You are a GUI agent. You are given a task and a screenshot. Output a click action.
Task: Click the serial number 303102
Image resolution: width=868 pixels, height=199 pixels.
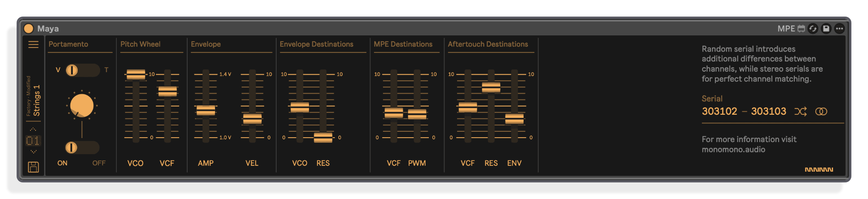[719, 111]
